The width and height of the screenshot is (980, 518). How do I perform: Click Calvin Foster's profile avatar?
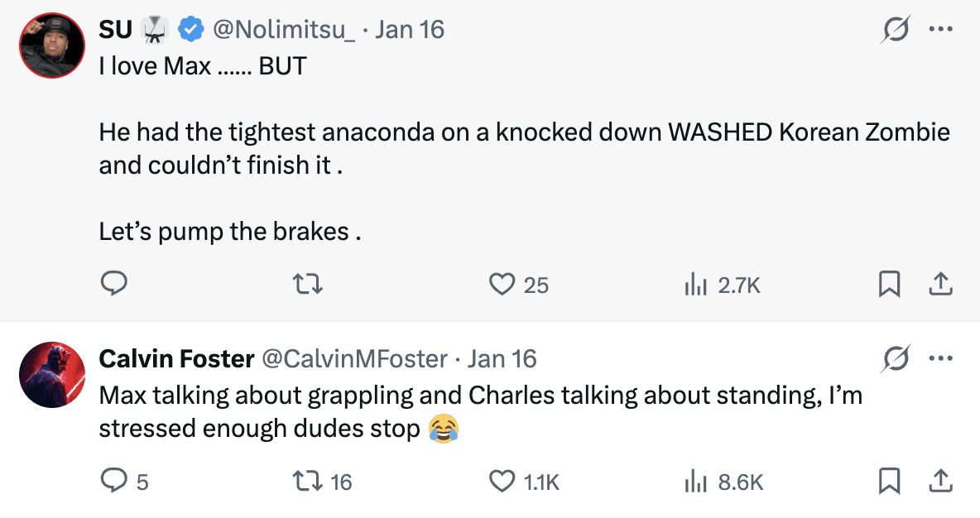(51, 374)
